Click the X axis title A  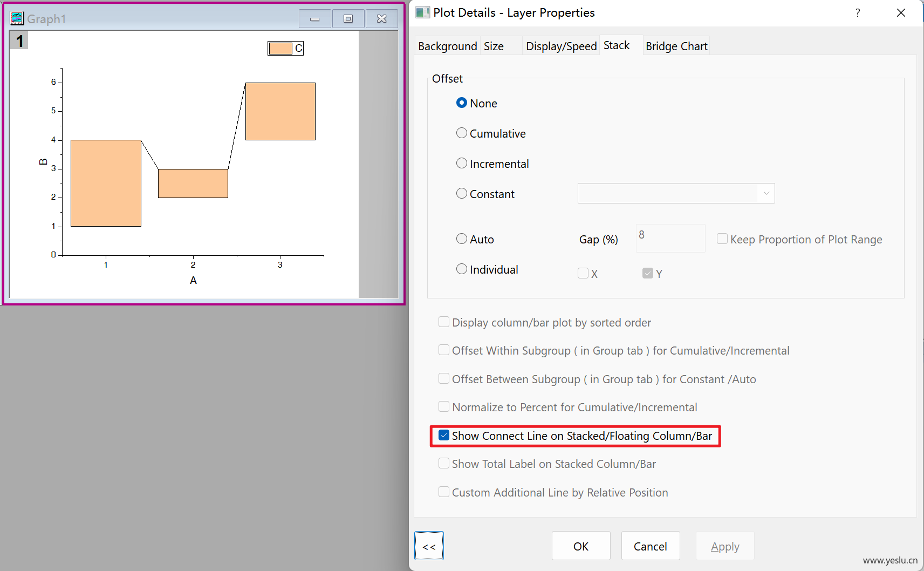click(193, 280)
